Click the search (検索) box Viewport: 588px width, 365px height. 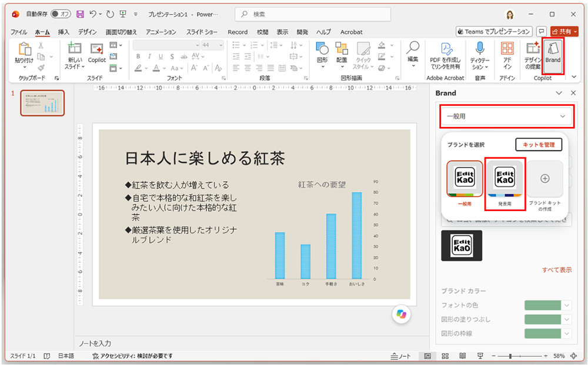[x=313, y=14]
